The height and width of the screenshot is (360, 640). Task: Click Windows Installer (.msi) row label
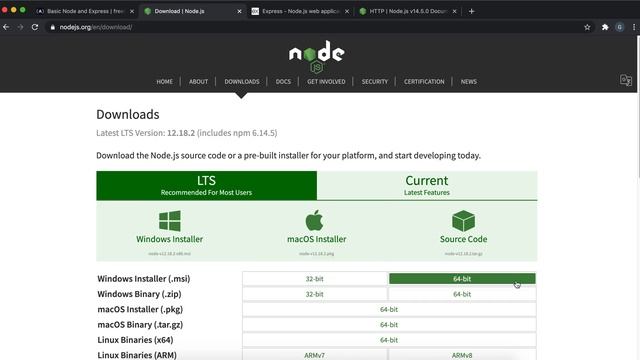[144, 279]
